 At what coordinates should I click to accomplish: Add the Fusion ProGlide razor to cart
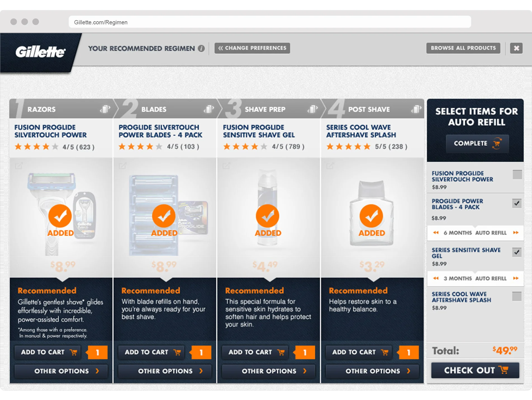[x=48, y=352]
